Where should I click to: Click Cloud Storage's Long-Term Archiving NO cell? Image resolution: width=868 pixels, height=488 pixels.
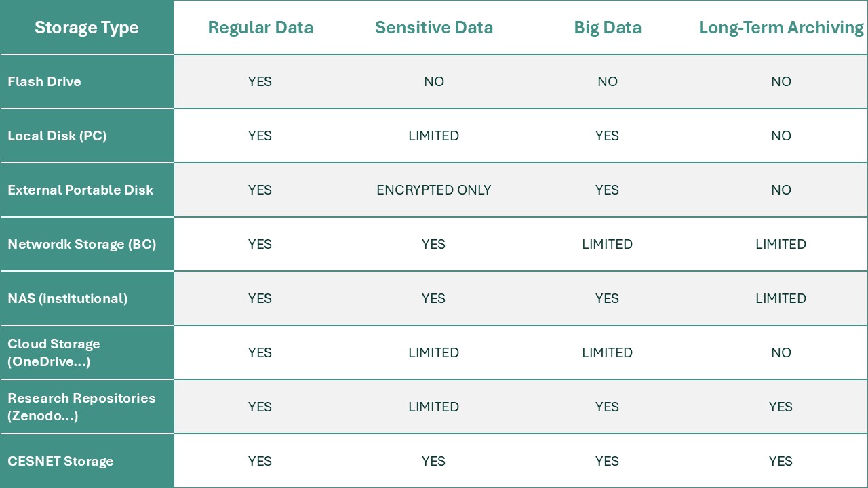point(781,352)
